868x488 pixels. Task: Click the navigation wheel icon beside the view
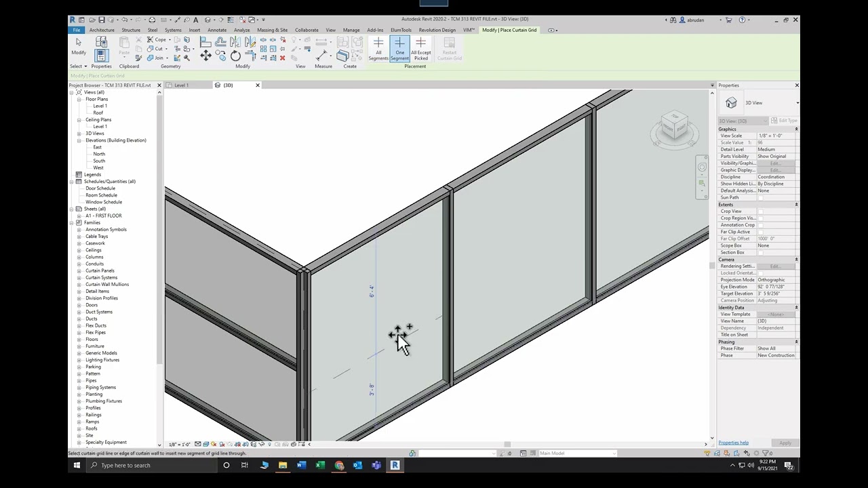tap(702, 167)
